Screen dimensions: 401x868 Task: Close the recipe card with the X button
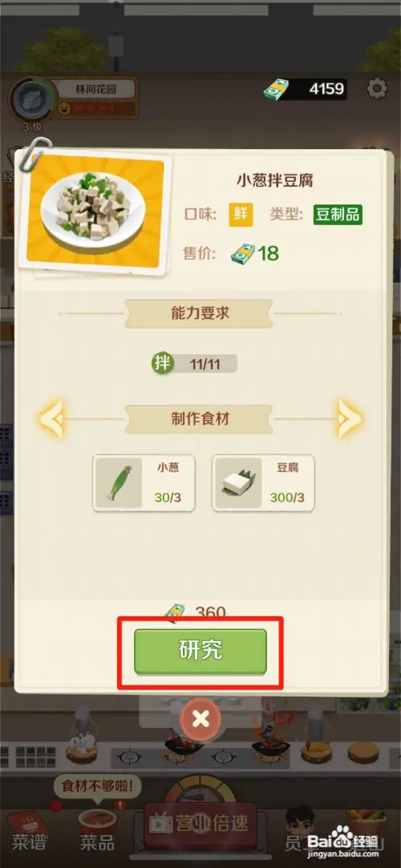click(x=200, y=719)
